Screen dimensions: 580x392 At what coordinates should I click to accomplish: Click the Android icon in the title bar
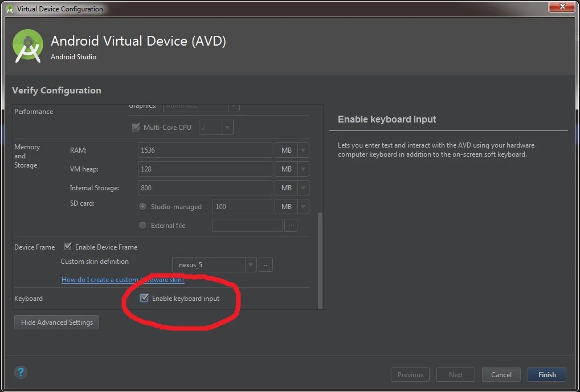(8, 9)
